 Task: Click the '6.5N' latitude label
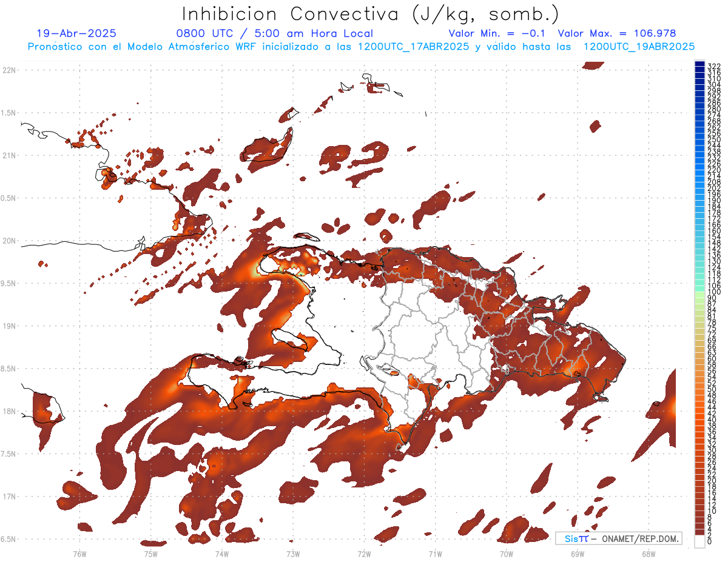[x=8, y=539]
